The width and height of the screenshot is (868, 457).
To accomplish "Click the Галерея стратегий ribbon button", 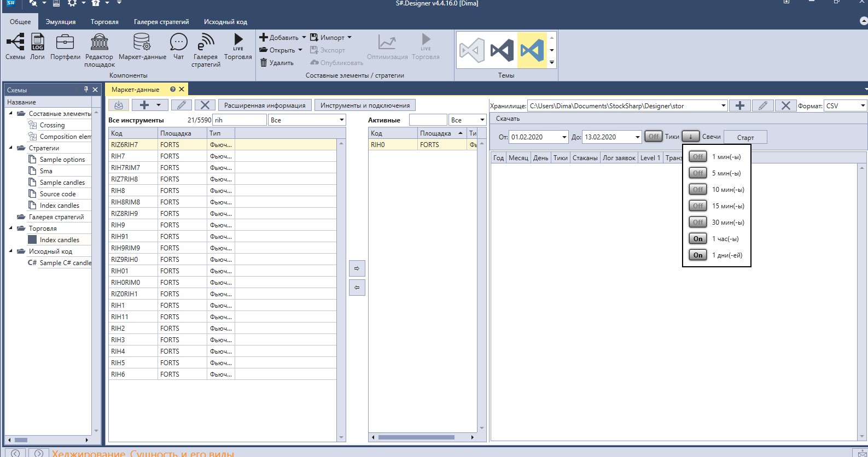I will [206, 50].
